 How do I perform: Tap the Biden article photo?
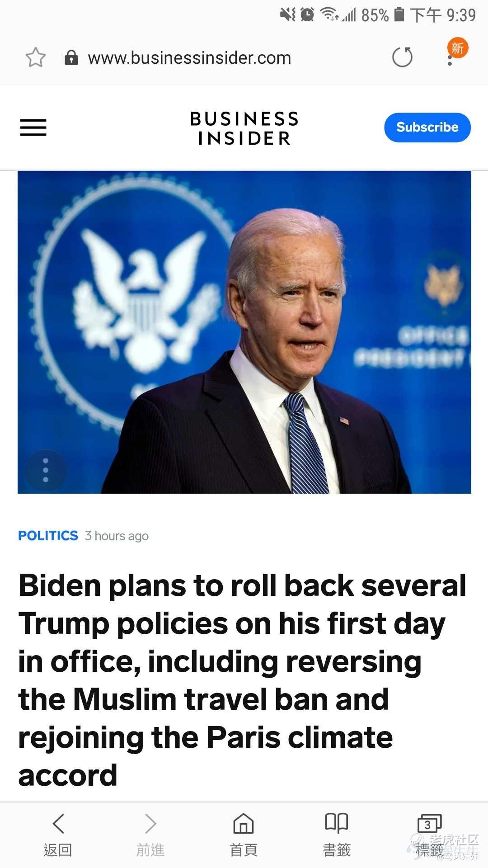coord(244,332)
